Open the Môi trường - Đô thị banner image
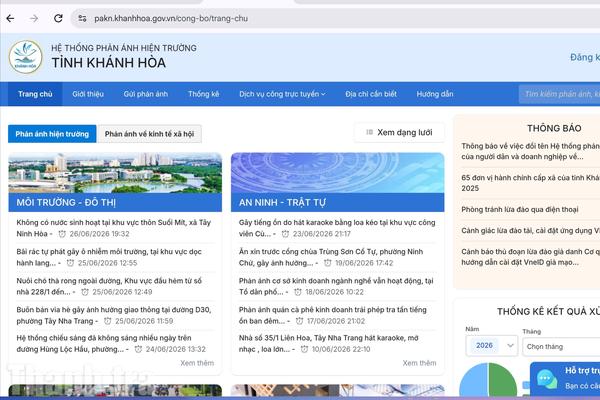 (x=115, y=173)
